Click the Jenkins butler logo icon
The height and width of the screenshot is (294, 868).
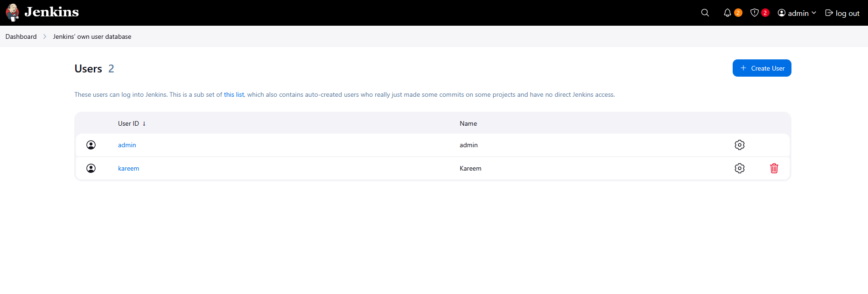point(13,13)
